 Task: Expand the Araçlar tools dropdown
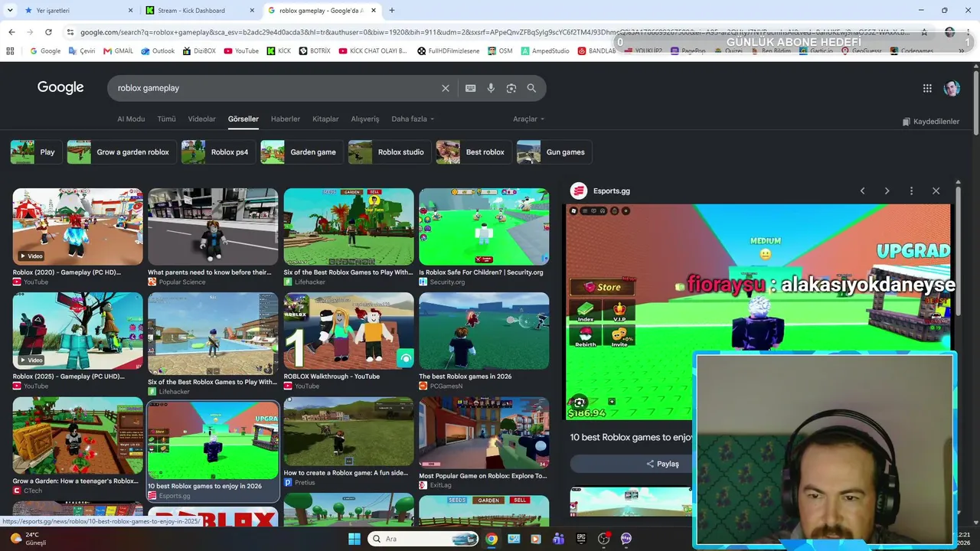point(529,119)
